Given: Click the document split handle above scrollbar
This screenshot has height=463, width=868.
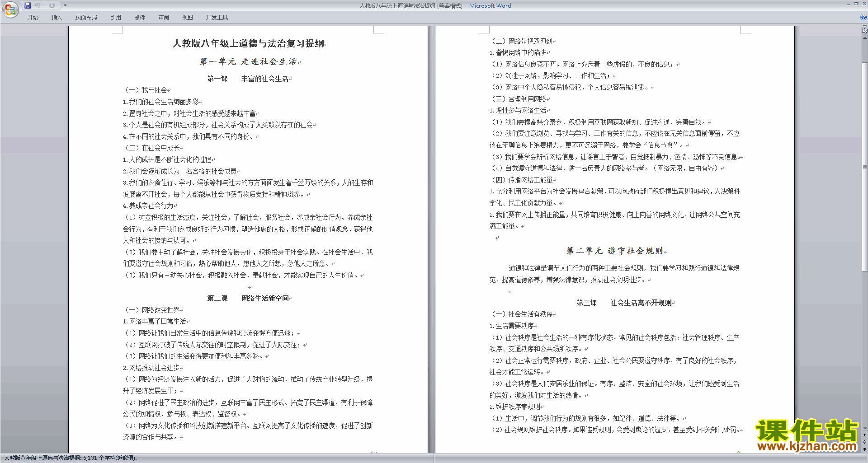Looking at the screenshot, I should click(x=864, y=26).
